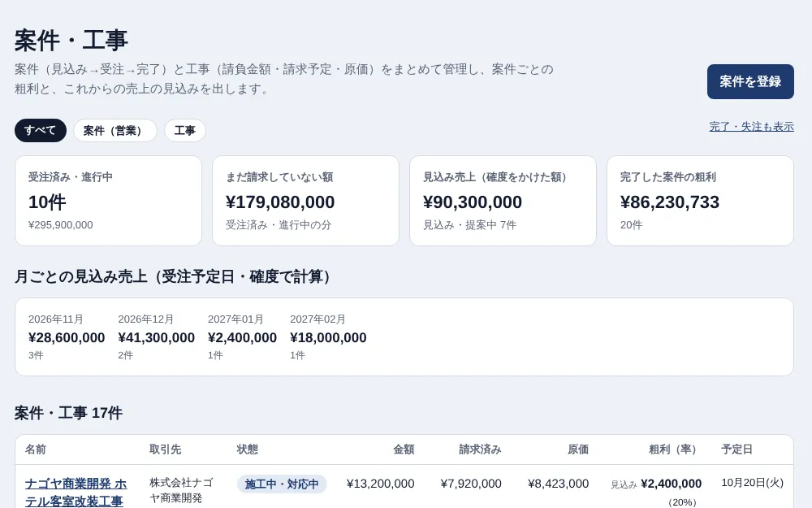Switch to the 工事 filter tab

(x=185, y=130)
